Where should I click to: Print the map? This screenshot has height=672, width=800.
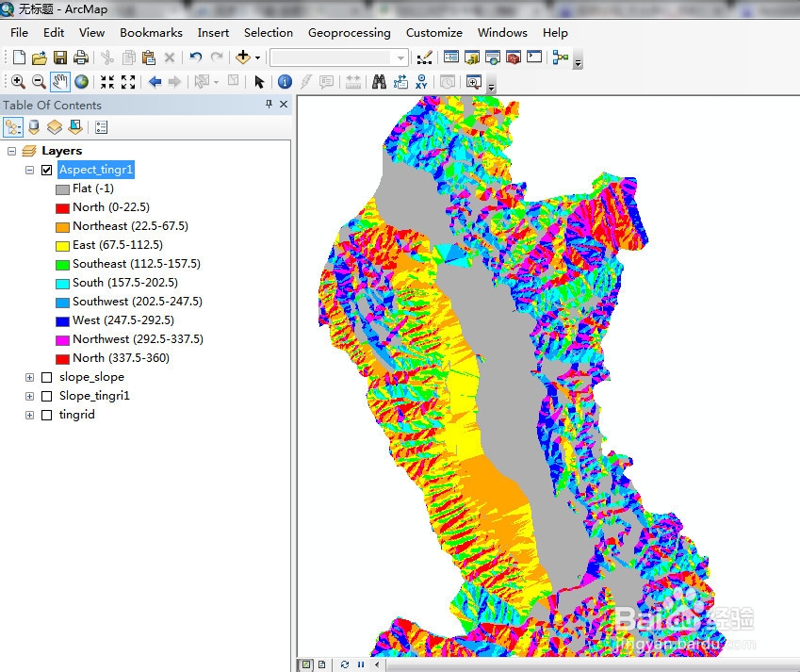tap(81, 57)
